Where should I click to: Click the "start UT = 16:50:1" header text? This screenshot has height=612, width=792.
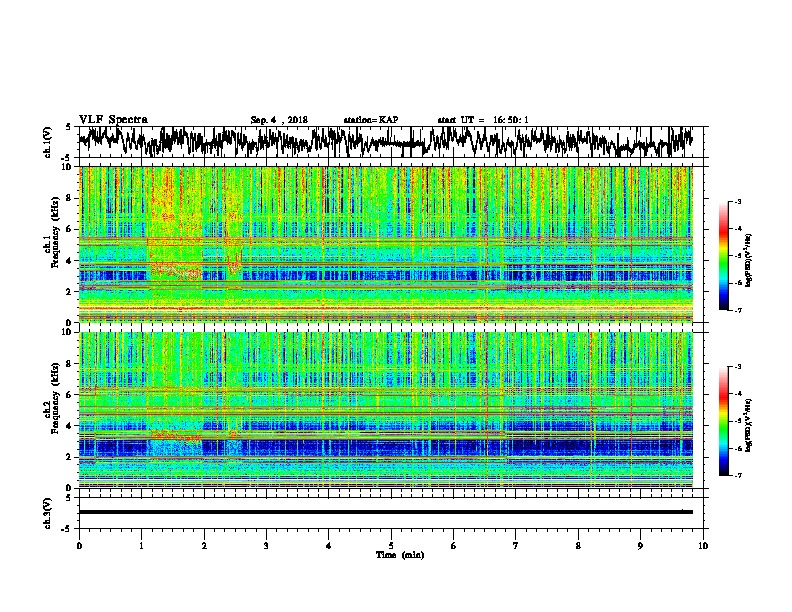[483, 120]
